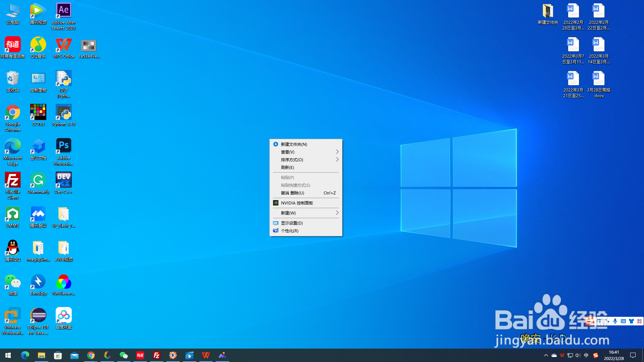
Task: Expand the 查看(V) submenu arrow
Action: click(337, 152)
